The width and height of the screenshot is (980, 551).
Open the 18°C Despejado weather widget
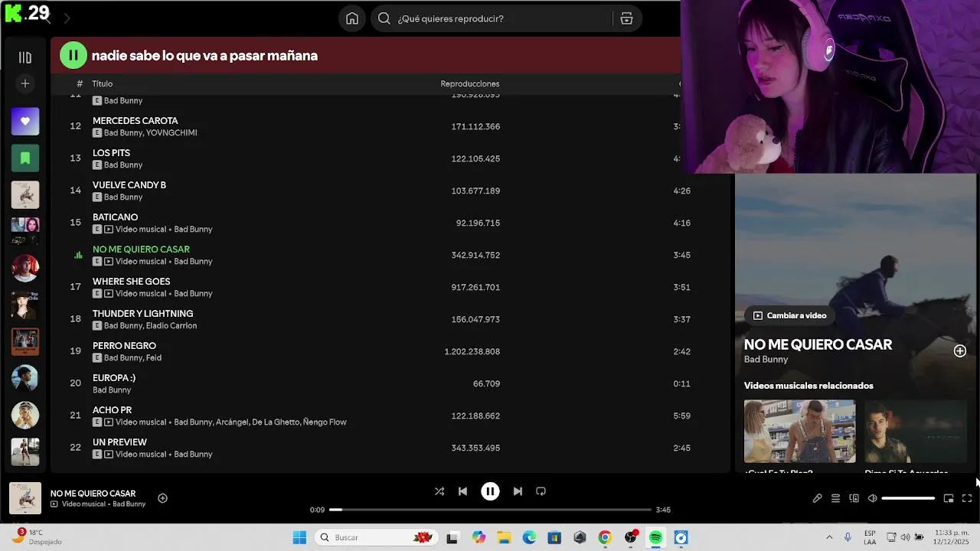[x=38, y=537]
